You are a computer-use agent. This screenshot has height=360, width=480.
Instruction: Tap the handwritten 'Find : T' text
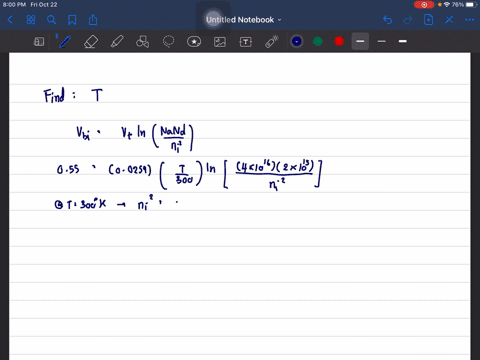[73, 96]
